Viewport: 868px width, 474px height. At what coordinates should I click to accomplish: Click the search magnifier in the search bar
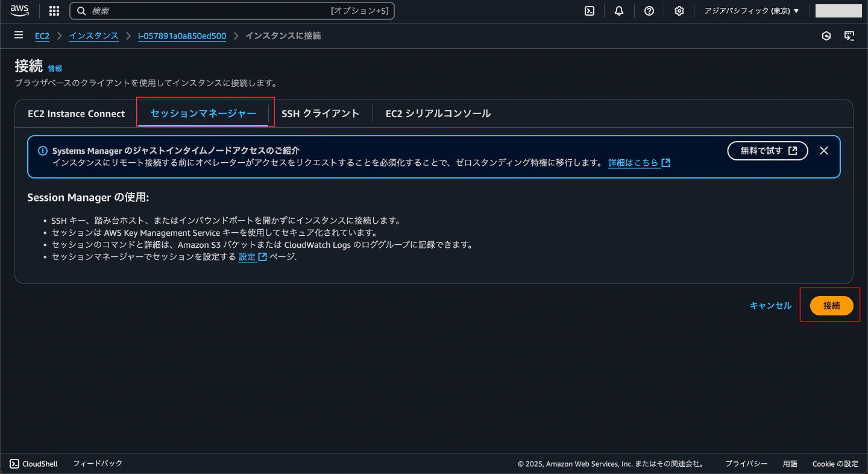pos(81,10)
